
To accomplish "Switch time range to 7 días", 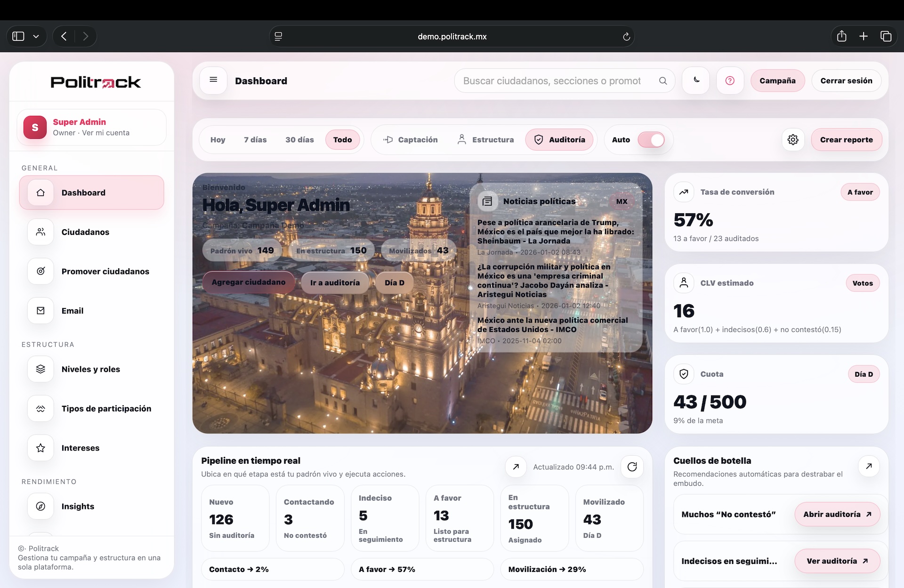I will coord(255,140).
